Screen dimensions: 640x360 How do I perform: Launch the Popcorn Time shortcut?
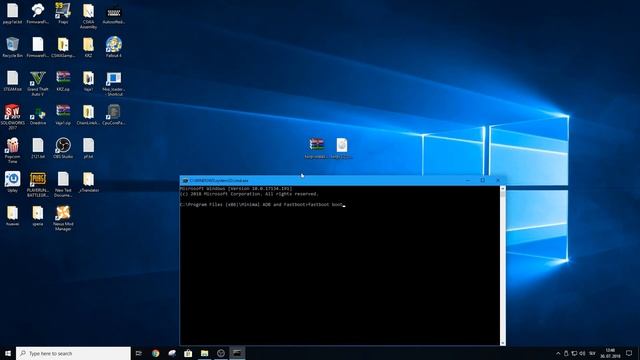point(13,151)
